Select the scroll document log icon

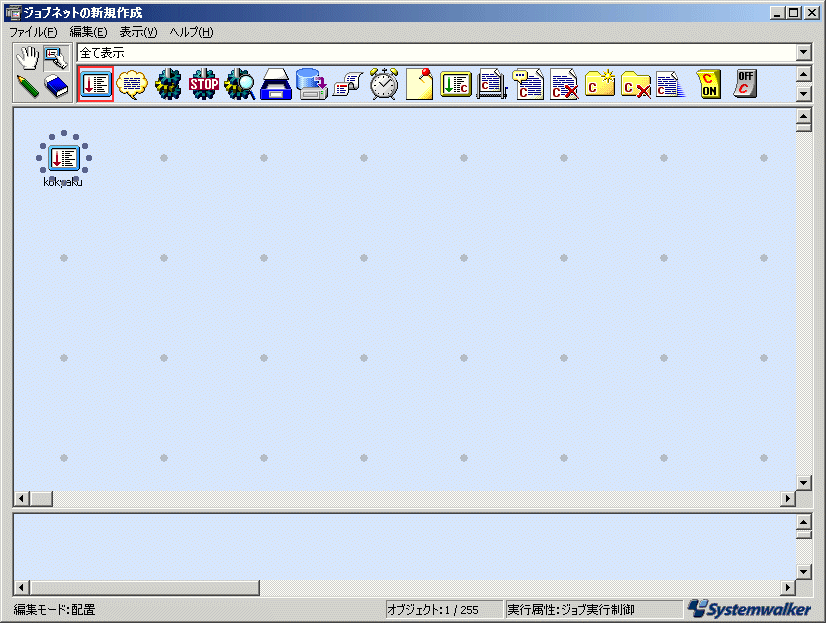(x=348, y=84)
